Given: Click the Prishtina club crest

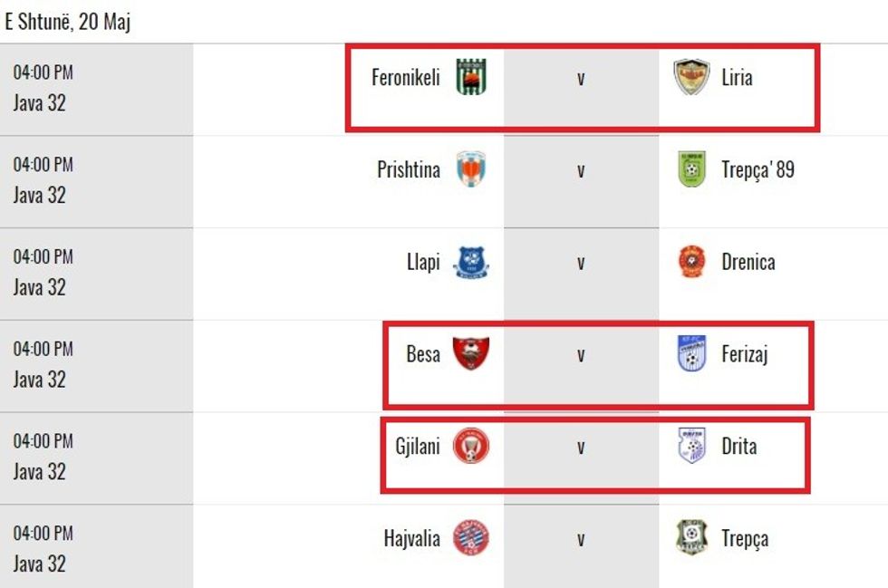Looking at the screenshot, I should pyautogui.click(x=471, y=169).
